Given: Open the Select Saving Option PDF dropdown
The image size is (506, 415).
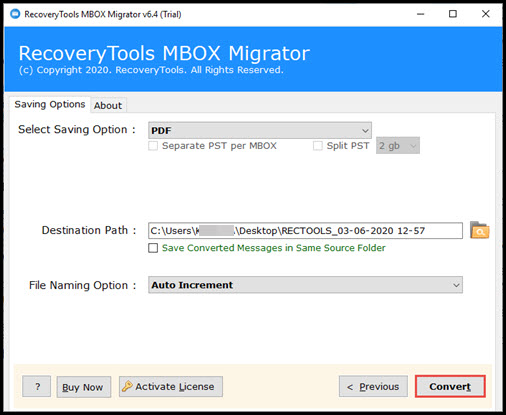Looking at the screenshot, I should point(260,130).
